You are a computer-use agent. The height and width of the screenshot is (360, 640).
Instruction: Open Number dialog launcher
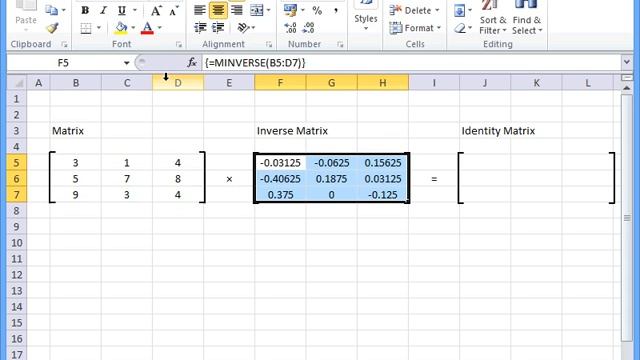[340, 44]
